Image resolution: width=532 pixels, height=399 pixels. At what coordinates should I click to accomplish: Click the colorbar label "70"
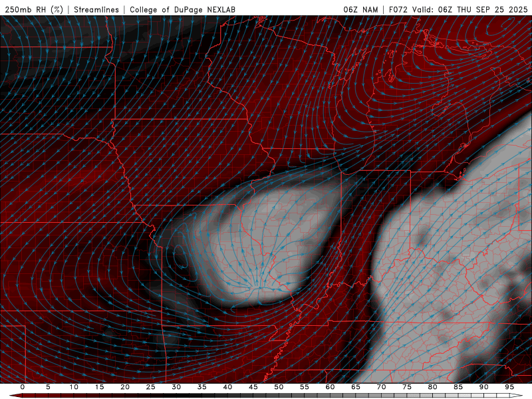click(381, 387)
